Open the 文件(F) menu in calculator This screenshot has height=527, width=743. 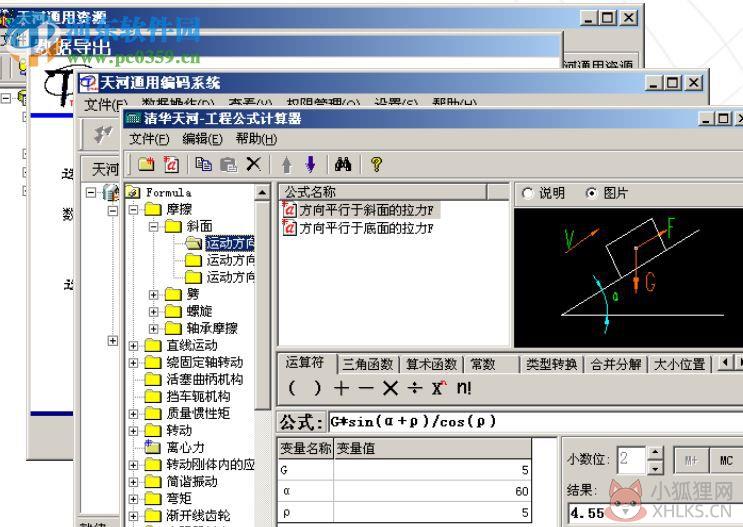pyautogui.click(x=149, y=139)
